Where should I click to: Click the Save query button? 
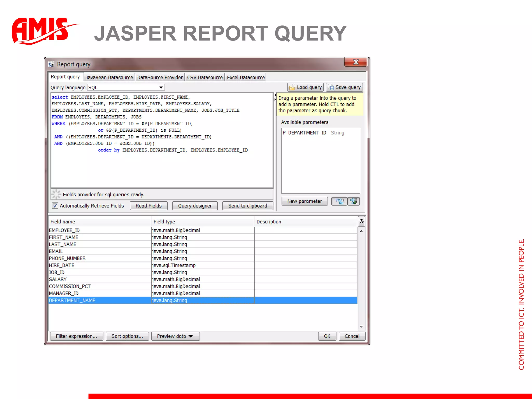pyautogui.click(x=344, y=87)
